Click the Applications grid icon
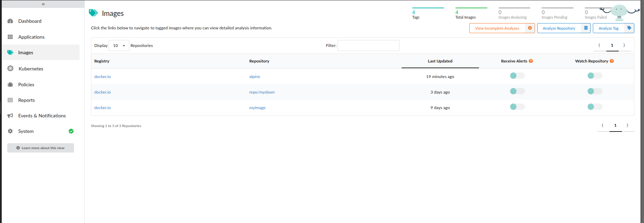644x223 pixels. tap(10, 37)
